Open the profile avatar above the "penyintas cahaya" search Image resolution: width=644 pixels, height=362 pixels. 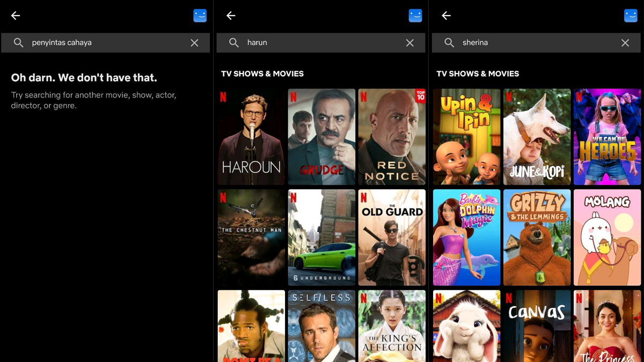click(200, 16)
